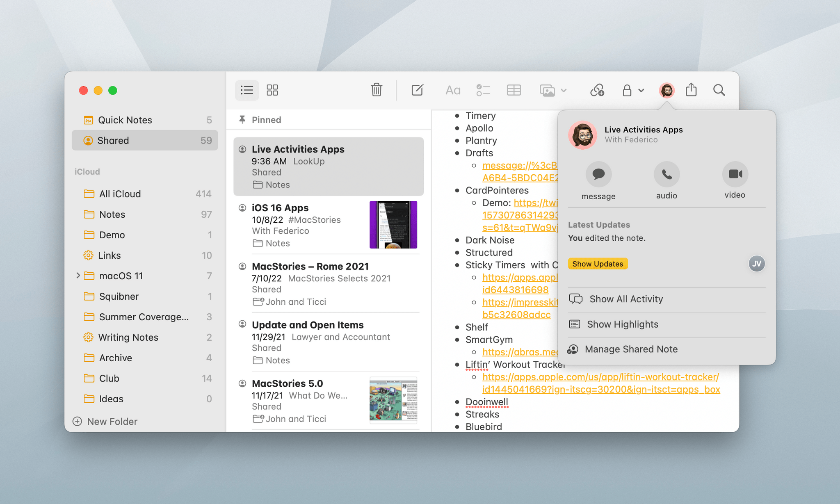This screenshot has height=504, width=840.
Task: Click the Bluebird list item
Action: coord(484,426)
